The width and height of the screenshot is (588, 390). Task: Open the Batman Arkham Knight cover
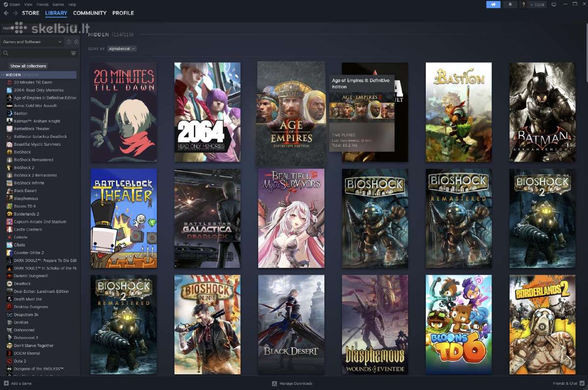tap(542, 112)
